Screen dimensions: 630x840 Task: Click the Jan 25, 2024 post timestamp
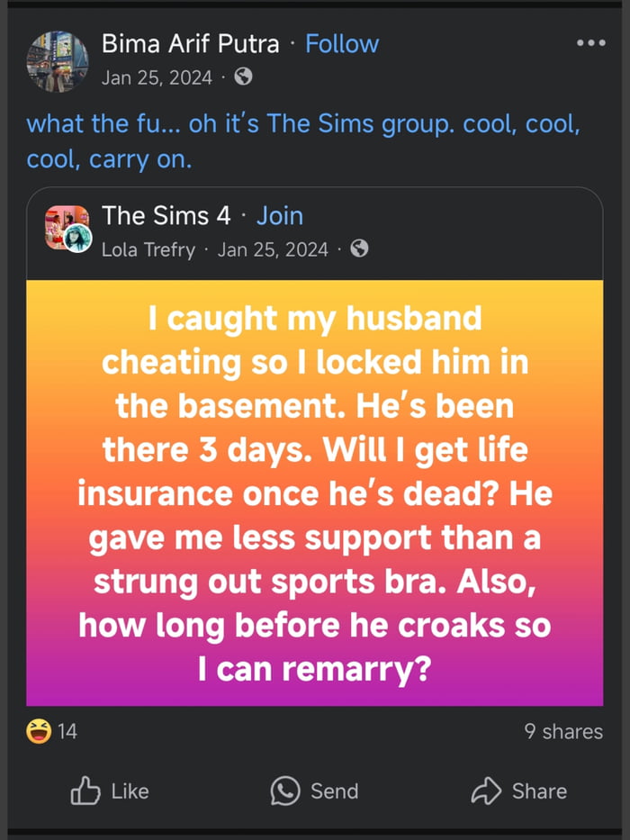[158, 77]
